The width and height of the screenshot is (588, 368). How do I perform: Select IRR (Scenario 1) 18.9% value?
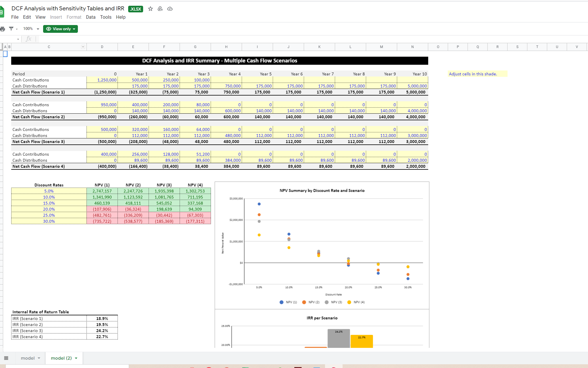tap(102, 319)
